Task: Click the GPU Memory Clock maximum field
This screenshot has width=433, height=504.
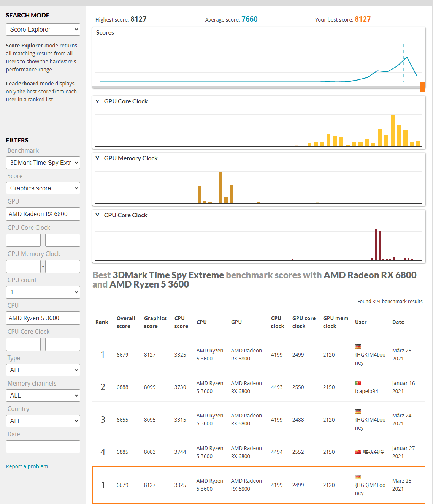Action: tap(63, 266)
